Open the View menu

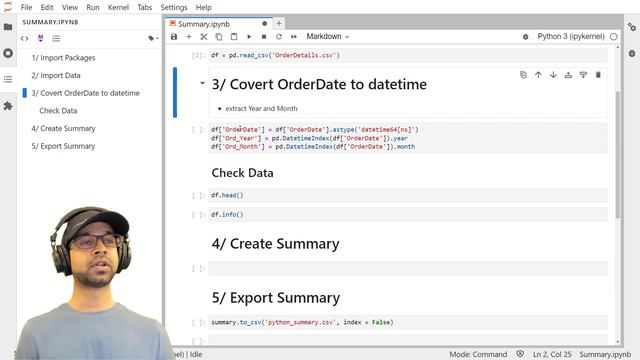coord(70,7)
